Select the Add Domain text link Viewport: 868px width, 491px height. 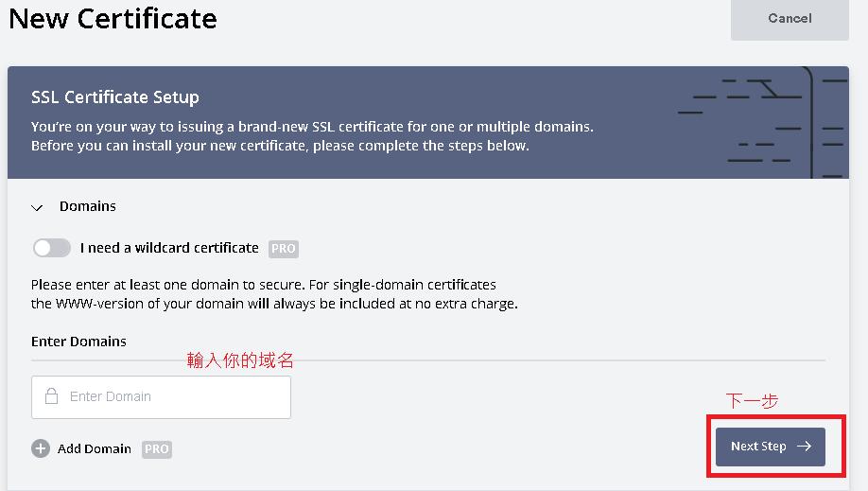pos(95,448)
